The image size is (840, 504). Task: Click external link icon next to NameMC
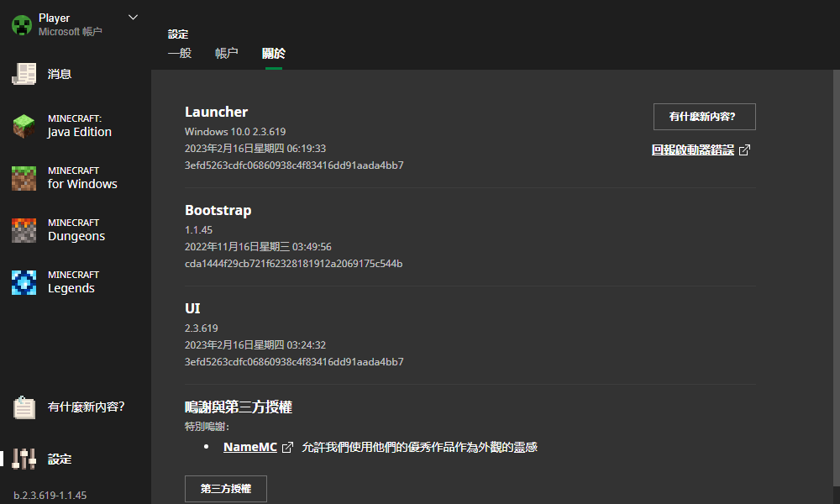287,447
